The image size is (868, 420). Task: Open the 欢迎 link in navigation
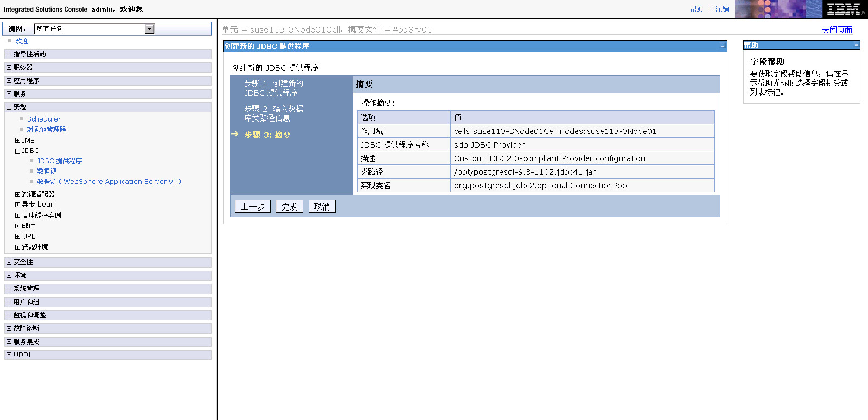(x=22, y=41)
